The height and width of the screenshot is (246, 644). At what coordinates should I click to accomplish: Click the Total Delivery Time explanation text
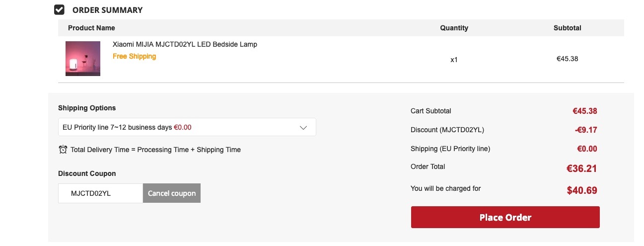click(x=155, y=150)
